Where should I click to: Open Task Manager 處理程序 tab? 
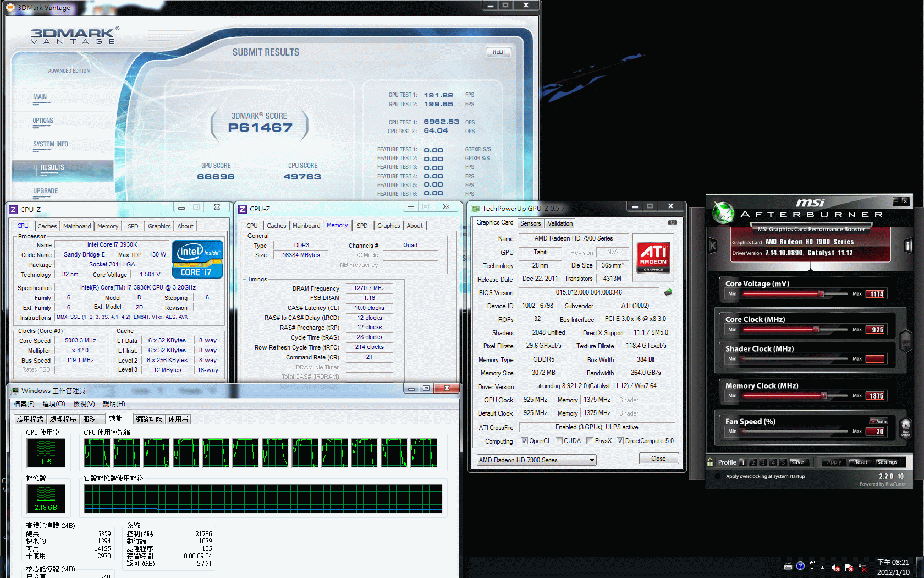pyautogui.click(x=63, y=419)
